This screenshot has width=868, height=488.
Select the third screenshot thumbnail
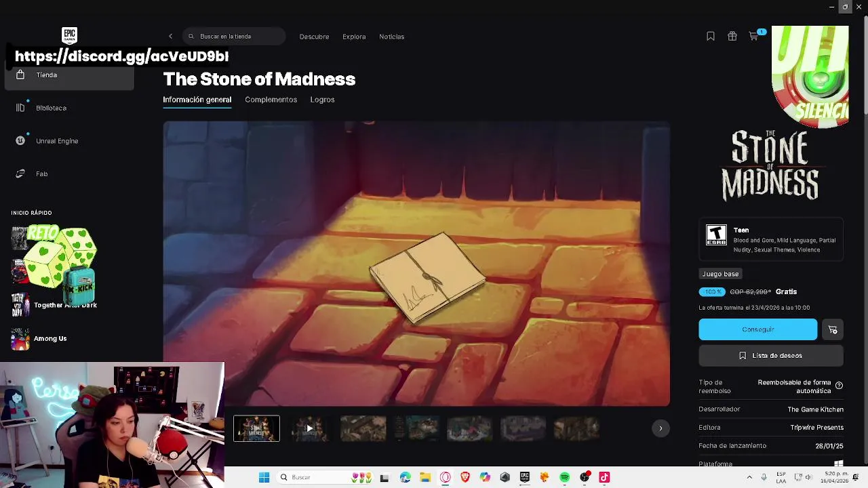(x=363, y=428)
